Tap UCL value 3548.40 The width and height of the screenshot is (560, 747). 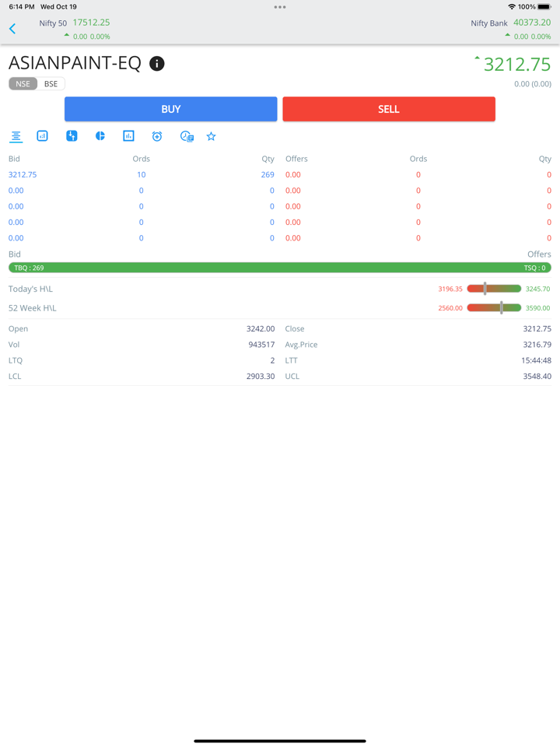coord(537,376)
